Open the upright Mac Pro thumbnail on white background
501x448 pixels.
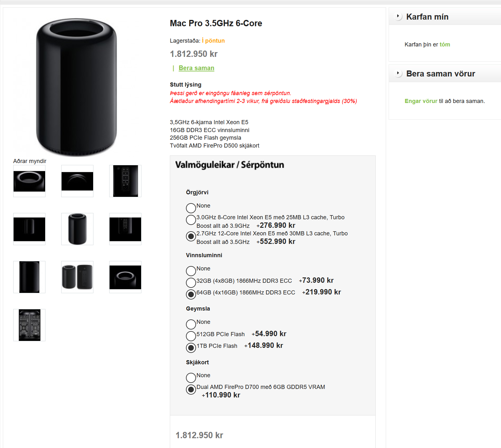click(x=77, y=229)
